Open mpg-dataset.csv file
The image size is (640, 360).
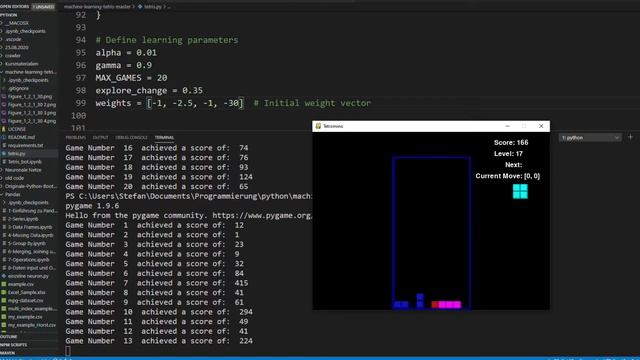click(x=25, y=300)
